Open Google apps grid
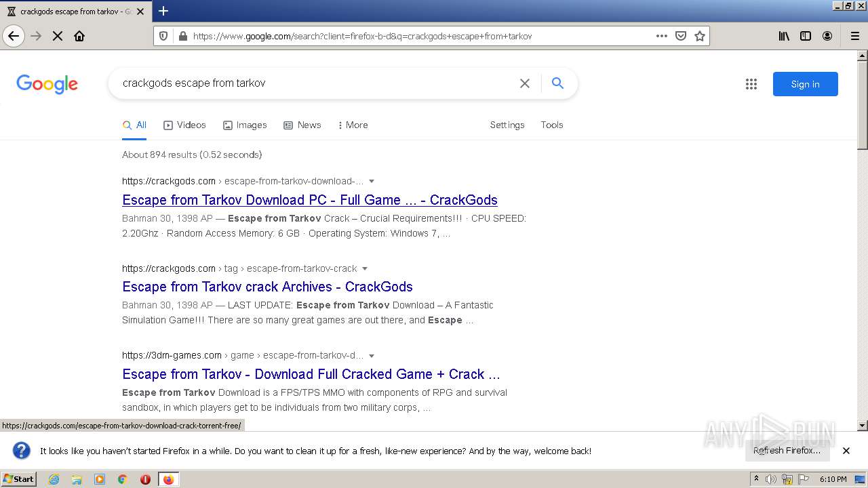Screen dimensions: 868x488 click(x=751, y=84)
